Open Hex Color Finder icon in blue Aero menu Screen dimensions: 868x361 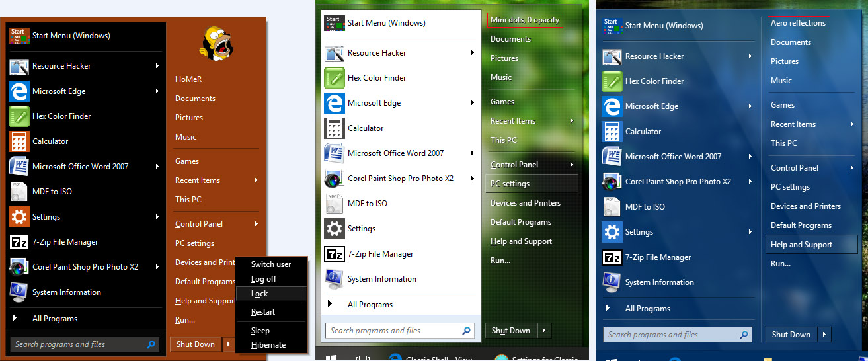pos(612,81)
